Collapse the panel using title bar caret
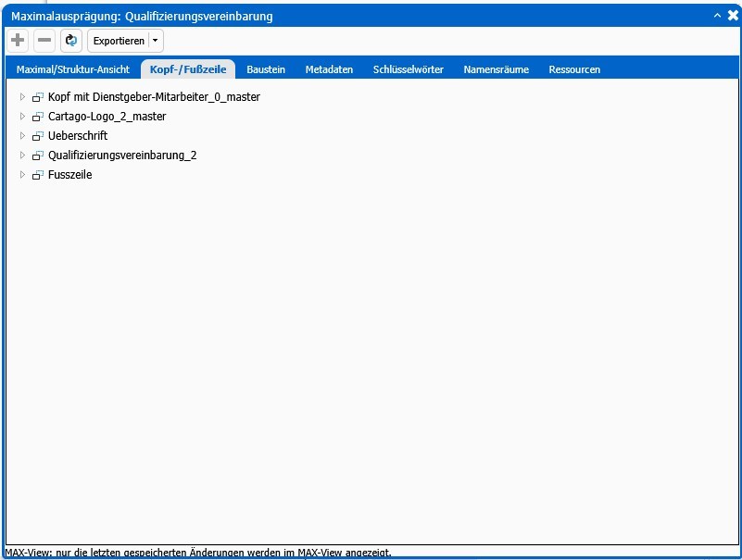The height and width of the screenshot is (560, 742). (717, 16)
